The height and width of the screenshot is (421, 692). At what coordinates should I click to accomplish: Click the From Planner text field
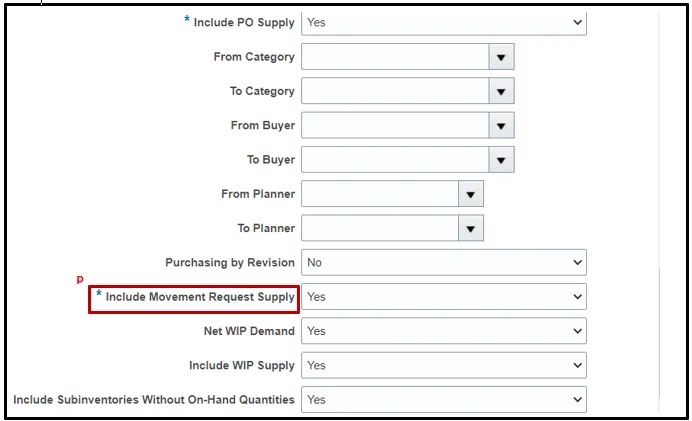tap(379, 194)
